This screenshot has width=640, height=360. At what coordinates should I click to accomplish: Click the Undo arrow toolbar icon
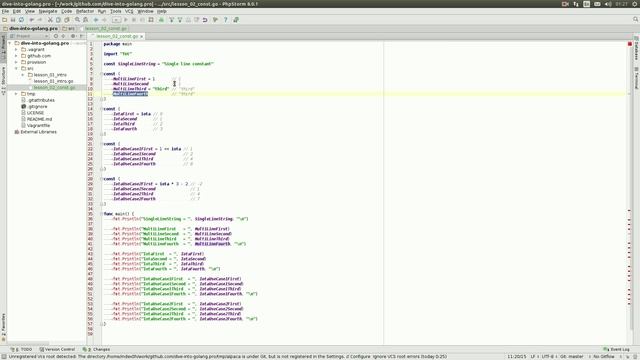pyautogui.click(x=32, y=20)
